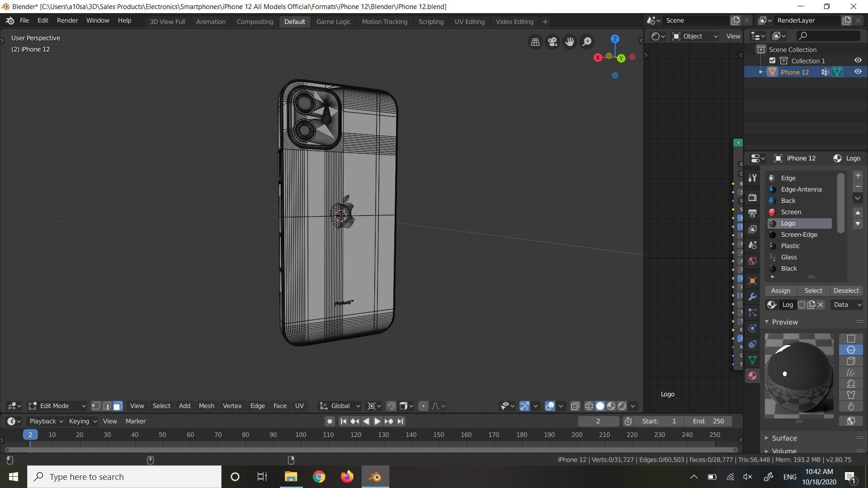This screenshot has height=488, width=868.
Task: Click the zoom view magnifier icon
Action: [x=587, y=42]
